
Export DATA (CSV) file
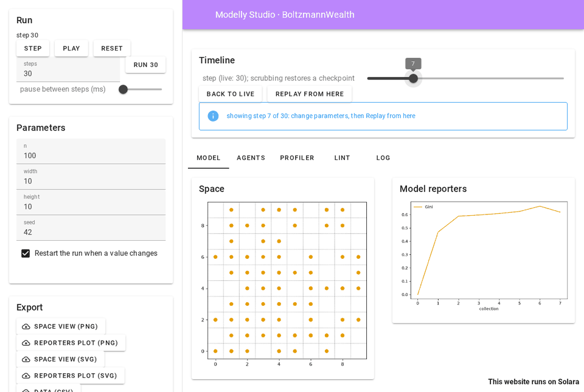[49, 389]
